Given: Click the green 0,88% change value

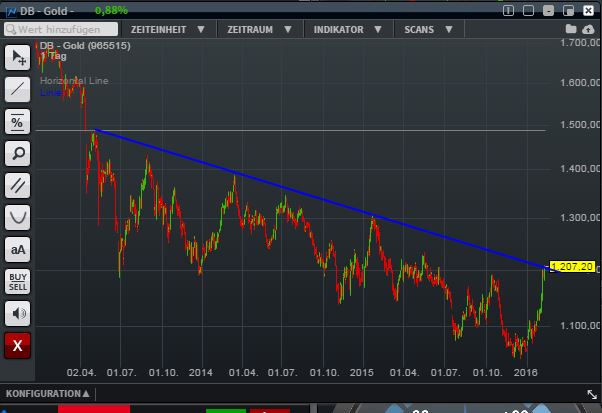Looking at the screenshot, I should click(x=111, y=11).
